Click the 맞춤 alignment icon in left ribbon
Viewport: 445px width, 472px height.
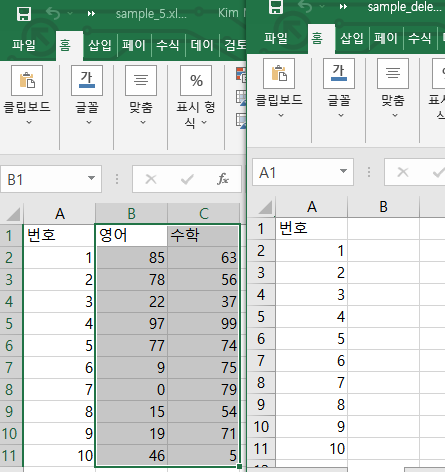(x=141, y=81)
